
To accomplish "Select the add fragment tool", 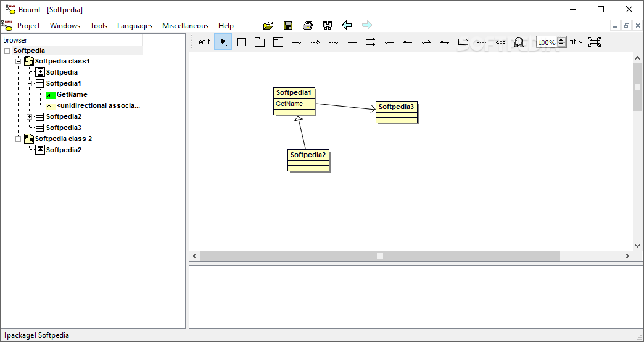I will tap(278, 42).
